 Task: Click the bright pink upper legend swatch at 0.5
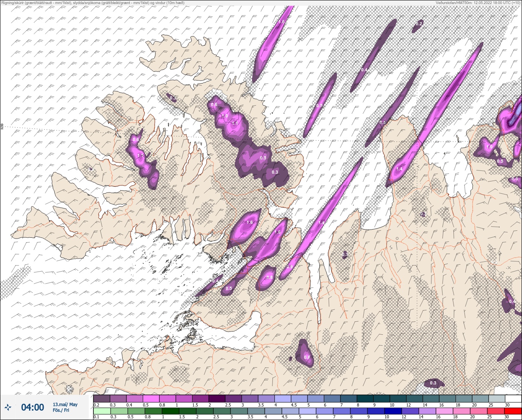pos(151,398)
